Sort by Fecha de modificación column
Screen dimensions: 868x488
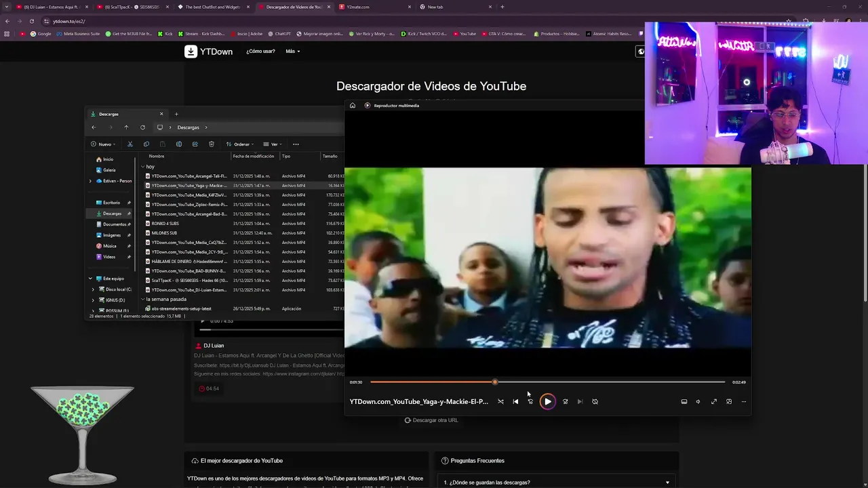254,156
